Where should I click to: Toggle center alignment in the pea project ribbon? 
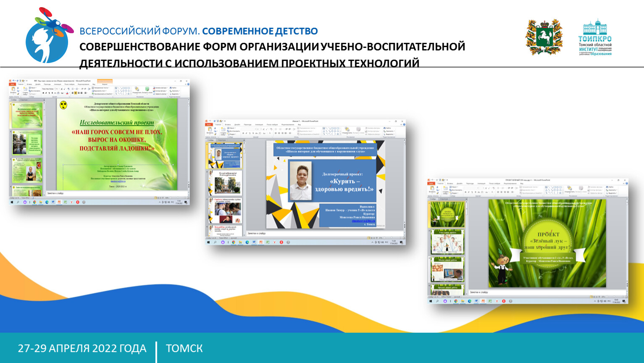click(x=76, y=93)
